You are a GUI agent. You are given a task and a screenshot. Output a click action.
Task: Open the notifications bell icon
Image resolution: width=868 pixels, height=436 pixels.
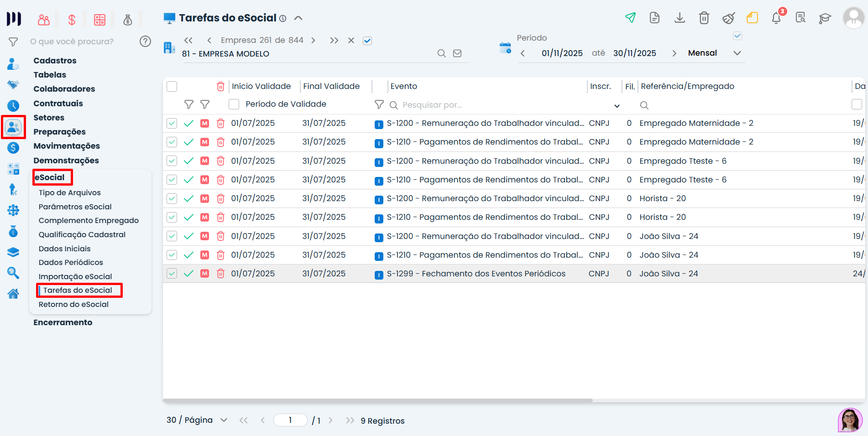click(776, 18)
